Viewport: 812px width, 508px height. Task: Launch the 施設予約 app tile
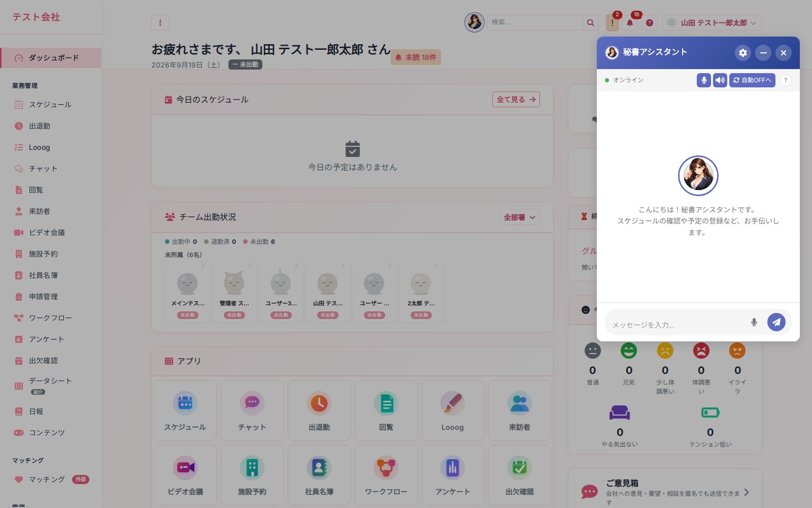coord(252,475)
